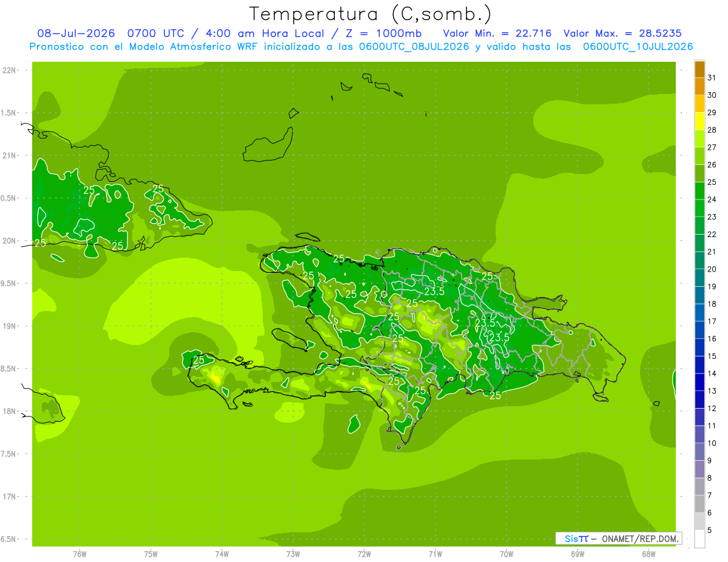Click the 'ONAMET/REP.DOM.' credit label
Screen dimensions: 728x562
[641, 538]
